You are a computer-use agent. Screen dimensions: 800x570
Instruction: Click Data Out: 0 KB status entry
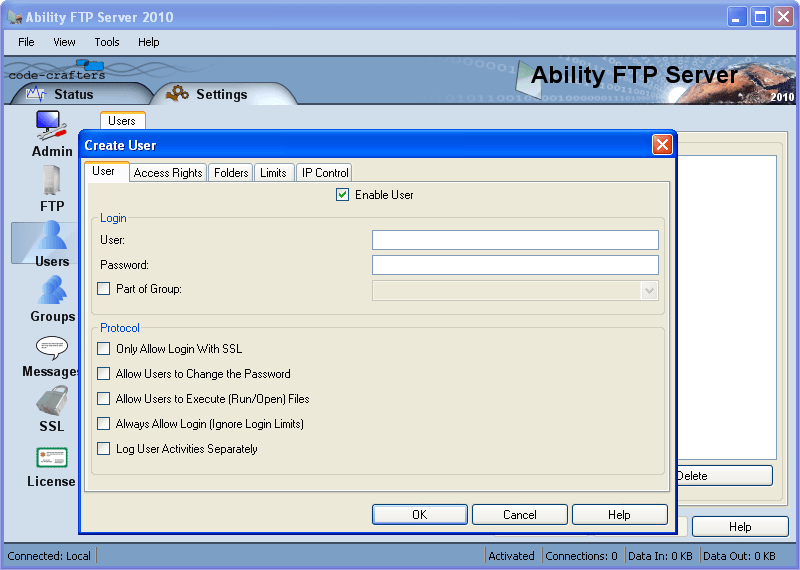click(x=739, y=556)
